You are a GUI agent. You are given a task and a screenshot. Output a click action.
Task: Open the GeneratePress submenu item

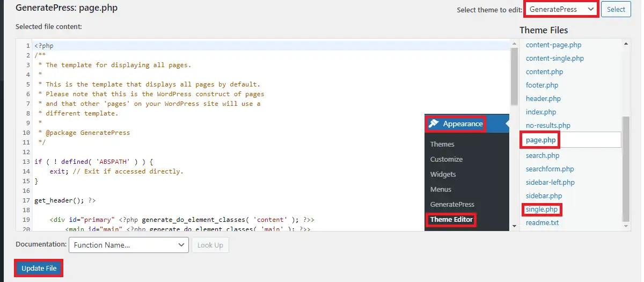(x=452, y=204)
